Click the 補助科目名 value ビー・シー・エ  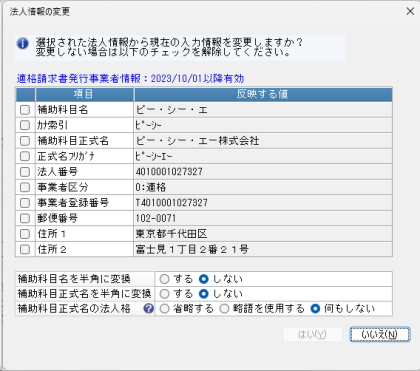coord(171,110)
